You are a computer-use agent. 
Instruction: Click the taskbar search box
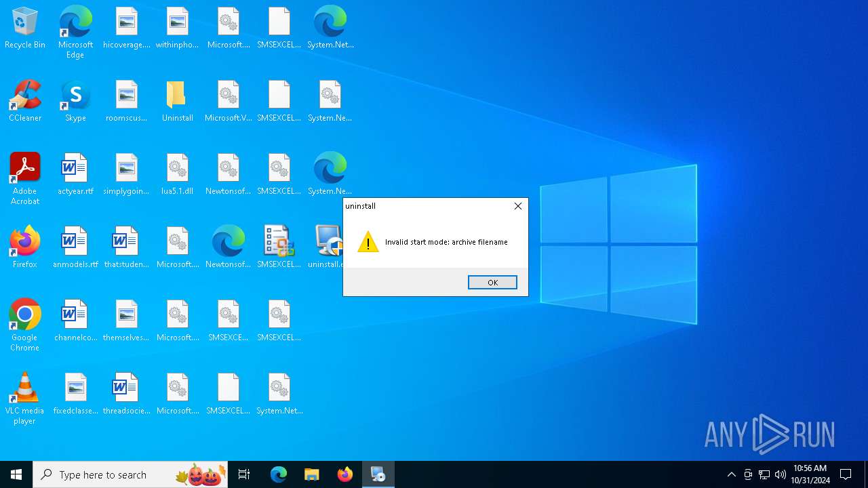pos(130,474)
